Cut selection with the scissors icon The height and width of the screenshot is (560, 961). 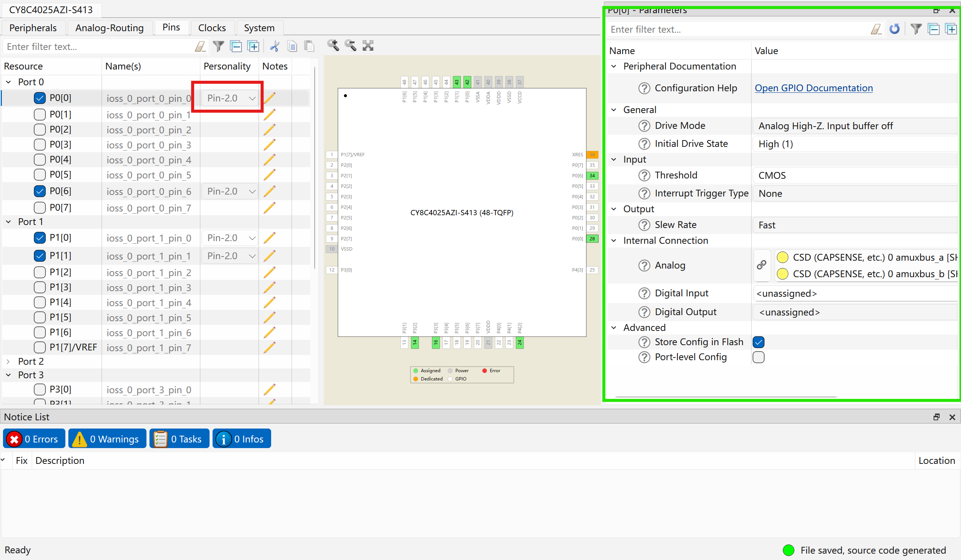pyautogui.click(x=275, y=47)
